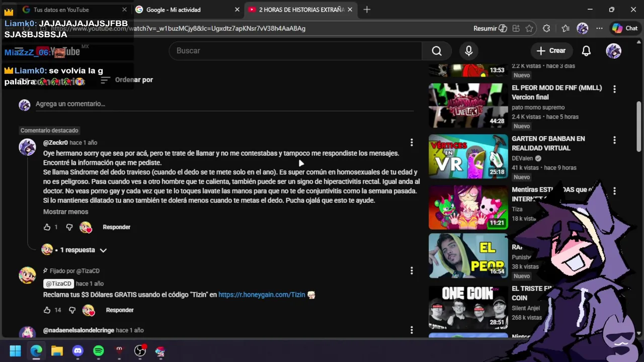Viewport: 644px width, 362px height.
Task: Open the honeygain.com/Tizin link
Action: click(262, 295)
